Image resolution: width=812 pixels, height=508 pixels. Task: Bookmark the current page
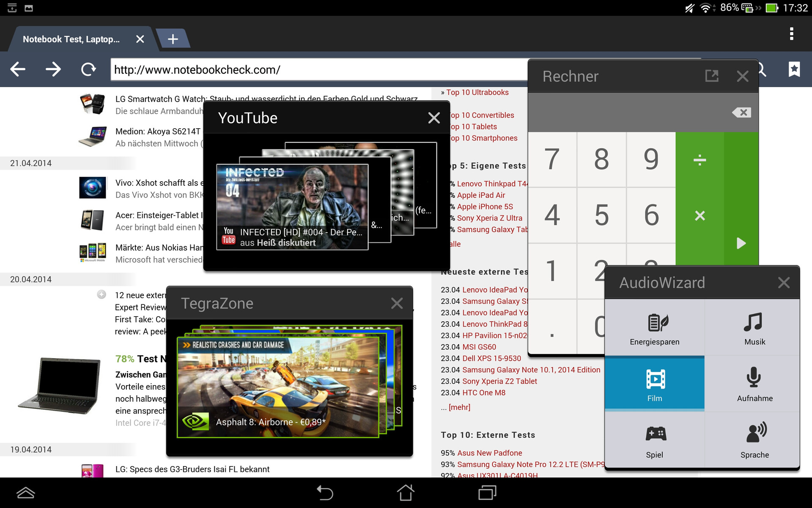click(794, 69)
